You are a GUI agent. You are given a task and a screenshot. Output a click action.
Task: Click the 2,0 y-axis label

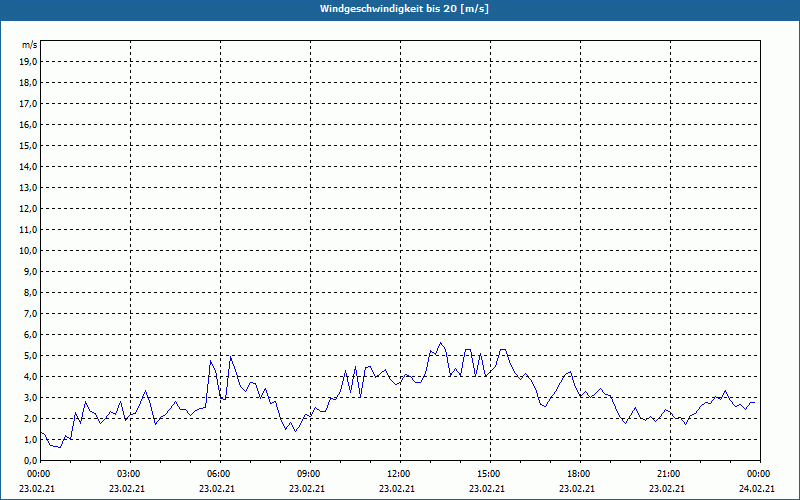coord(31,418)
